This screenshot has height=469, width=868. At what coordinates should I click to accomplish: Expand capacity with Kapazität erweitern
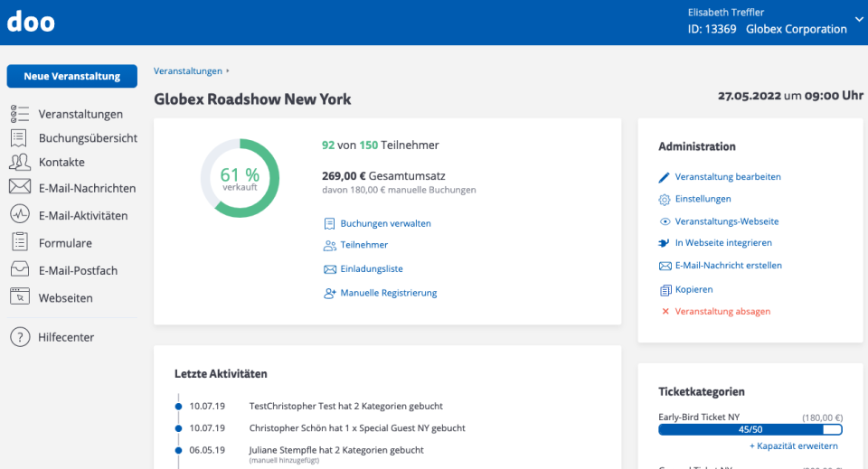[793, 446]
